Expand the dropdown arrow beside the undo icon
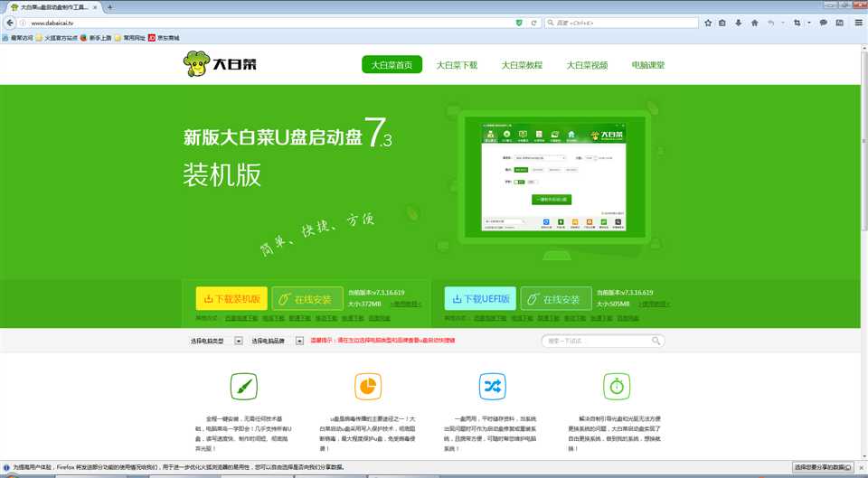This screenshot has width=868, height=478. tap(782, 23)
